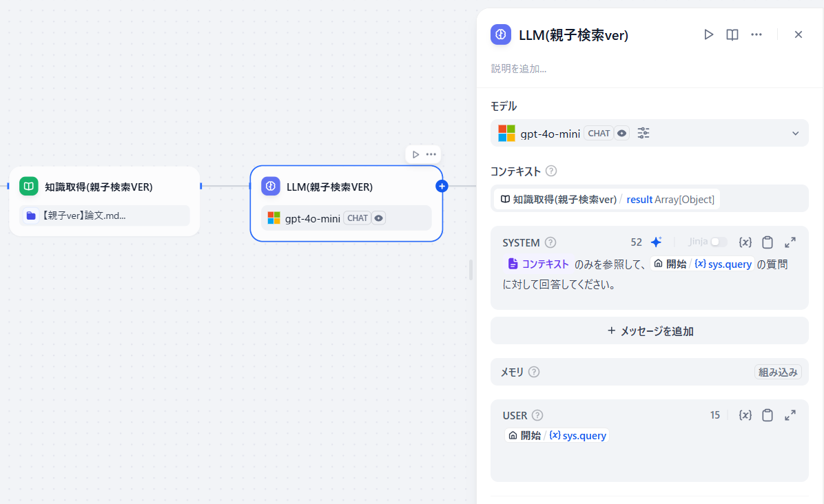The image size is (824, 504).
Task: Click the gpt-4o-mini model row in canvas node
Action: (347, 218)
